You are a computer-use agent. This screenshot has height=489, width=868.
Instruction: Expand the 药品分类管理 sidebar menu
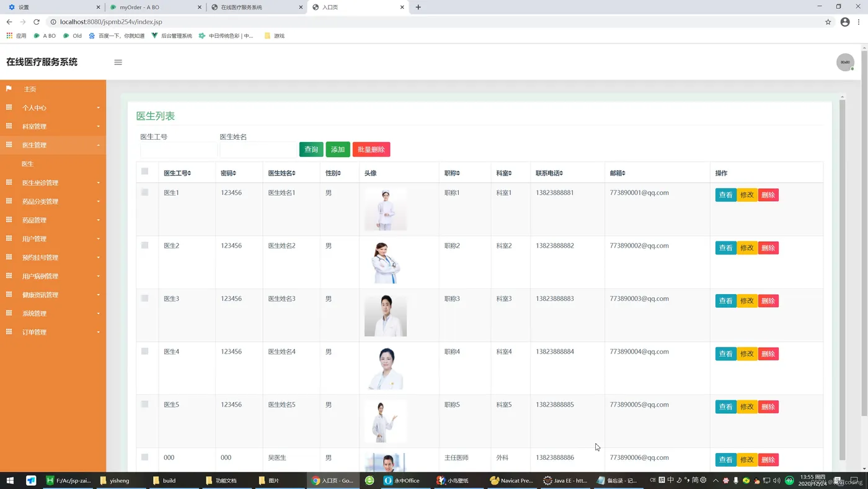pos(53,202)
